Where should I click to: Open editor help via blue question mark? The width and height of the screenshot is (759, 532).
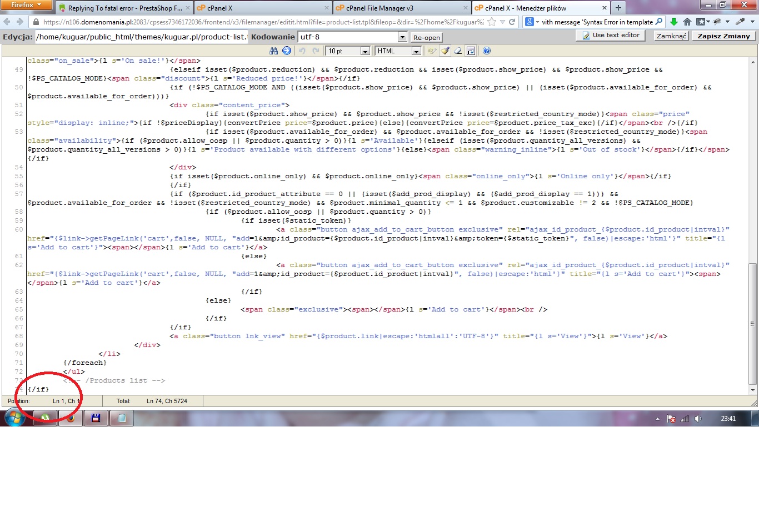(487, 51)
